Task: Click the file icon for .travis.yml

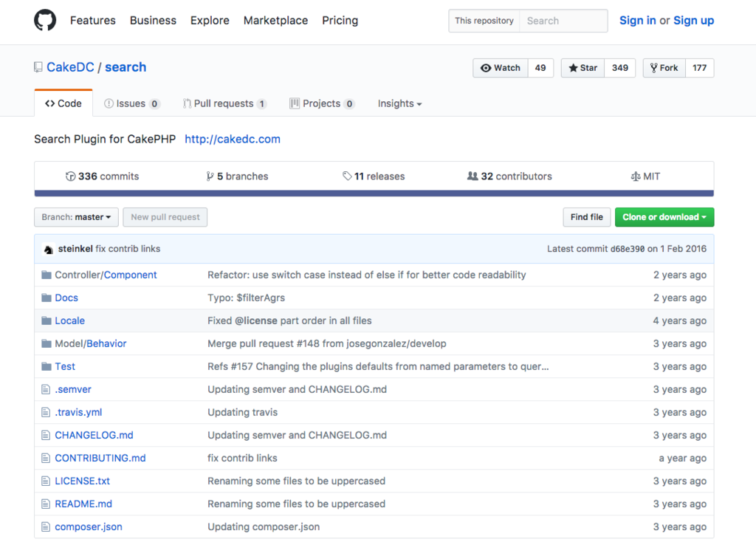Action: (x=46, y=412)
